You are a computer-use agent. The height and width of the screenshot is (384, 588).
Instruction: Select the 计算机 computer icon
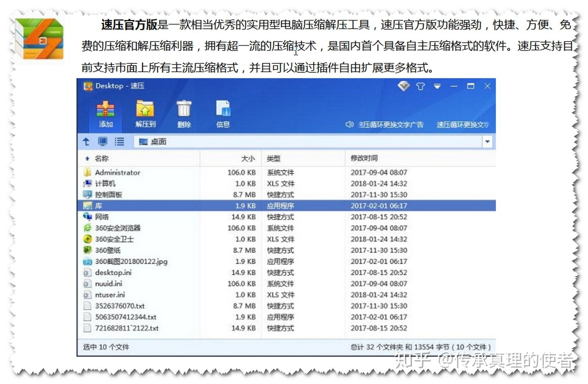pos(87,183)
